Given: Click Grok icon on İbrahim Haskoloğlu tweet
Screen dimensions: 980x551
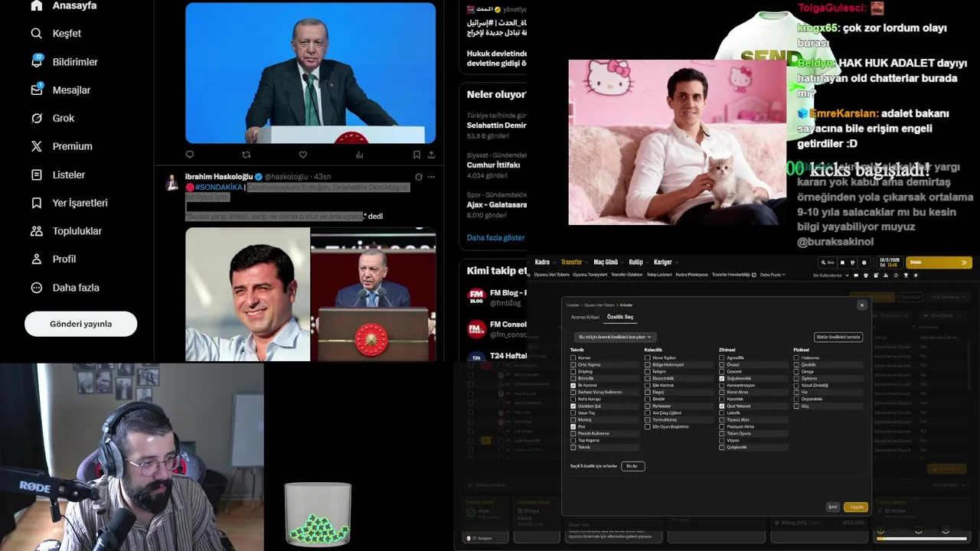Looking at the screenshot, I should (x=418, y=177).
